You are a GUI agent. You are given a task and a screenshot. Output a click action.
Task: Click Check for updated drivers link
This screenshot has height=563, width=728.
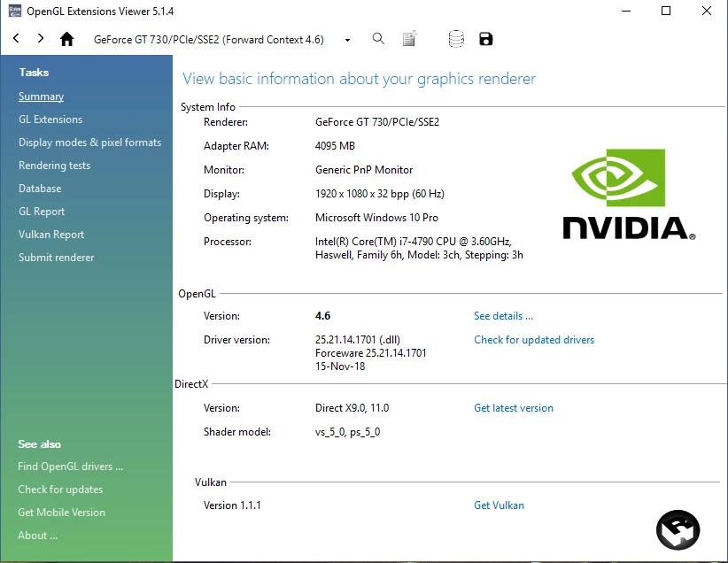[534, 340]
